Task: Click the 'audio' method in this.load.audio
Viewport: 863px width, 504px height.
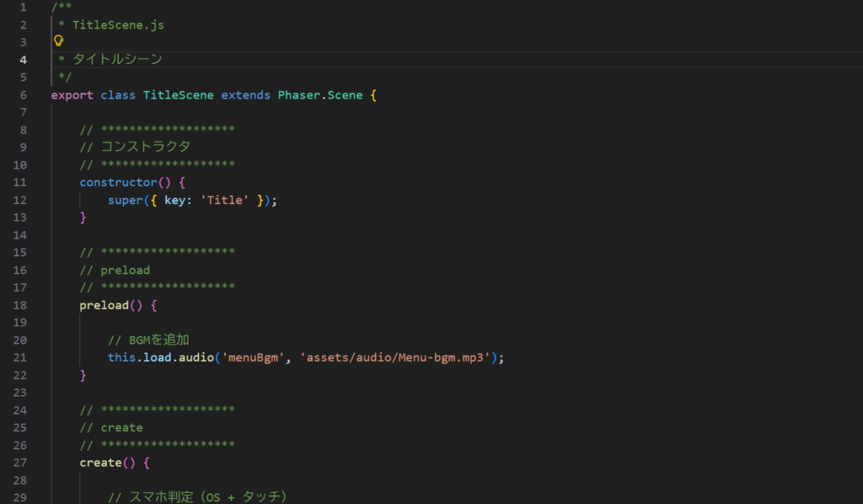Action: pyautogui.click(x=196, y=357)
